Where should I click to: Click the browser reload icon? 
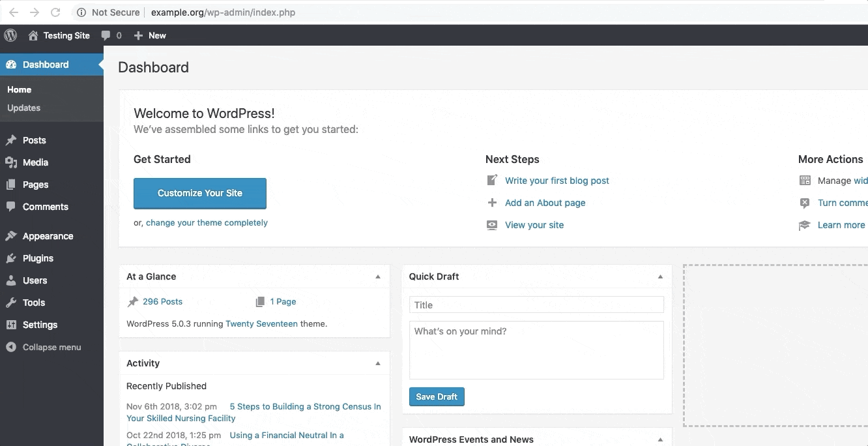(x=56, y=12)
